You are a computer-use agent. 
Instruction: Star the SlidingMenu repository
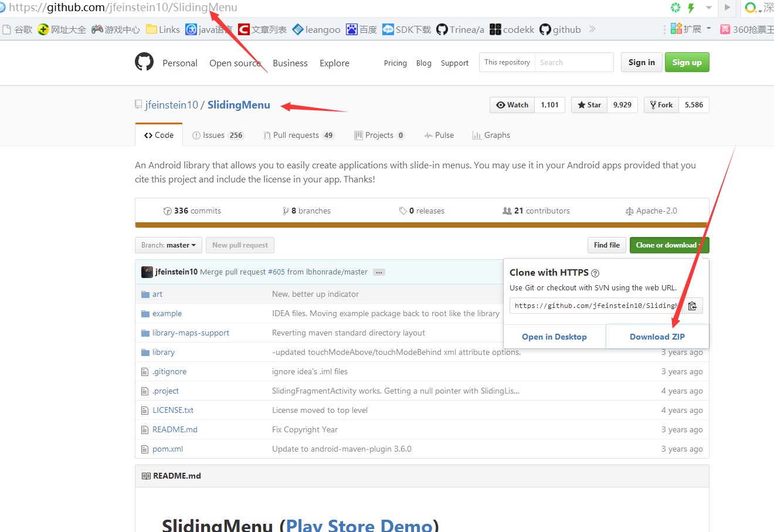coord(589,105)
